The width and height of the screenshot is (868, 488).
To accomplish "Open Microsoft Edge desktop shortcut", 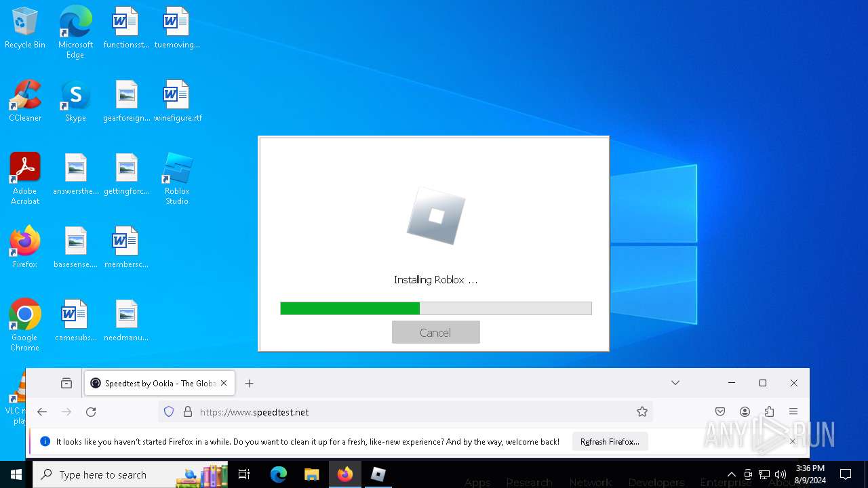I will 75,32.
